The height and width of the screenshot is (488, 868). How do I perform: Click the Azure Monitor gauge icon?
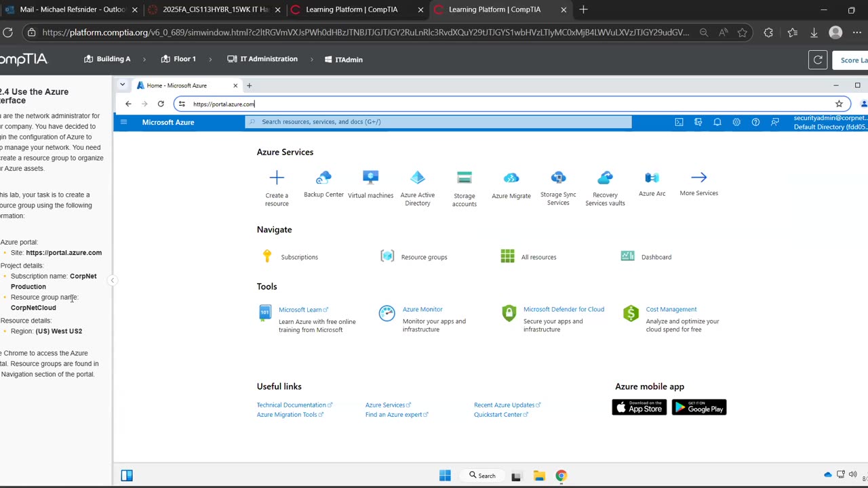point(387,313)
